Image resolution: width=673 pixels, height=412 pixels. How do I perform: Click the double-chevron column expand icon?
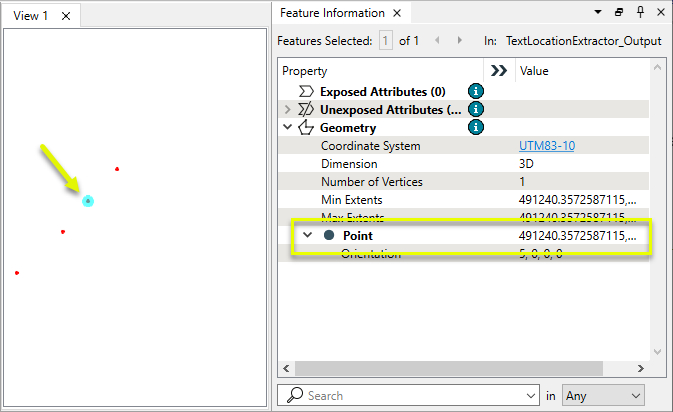click(498, 71)
